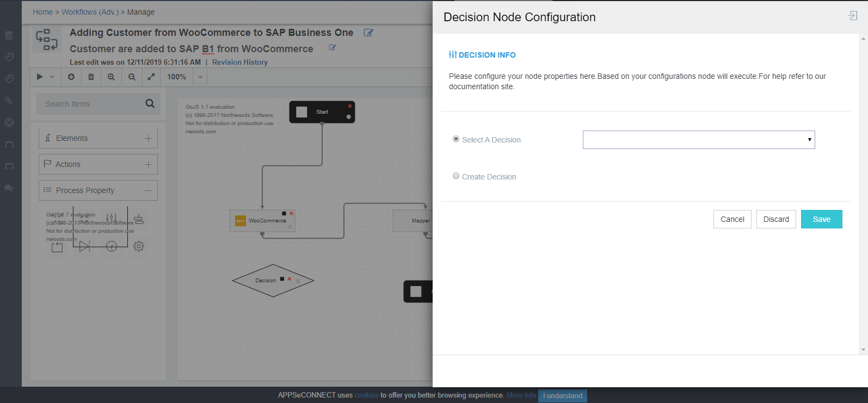Choose the Create Decision radio button
868x403 pixels.
tap(456, 176)
